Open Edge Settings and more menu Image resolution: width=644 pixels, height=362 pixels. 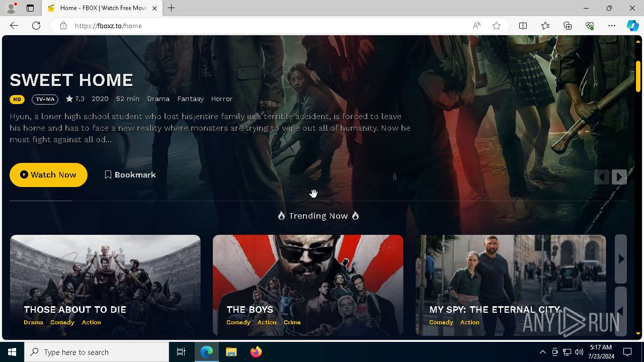point(612,26)
